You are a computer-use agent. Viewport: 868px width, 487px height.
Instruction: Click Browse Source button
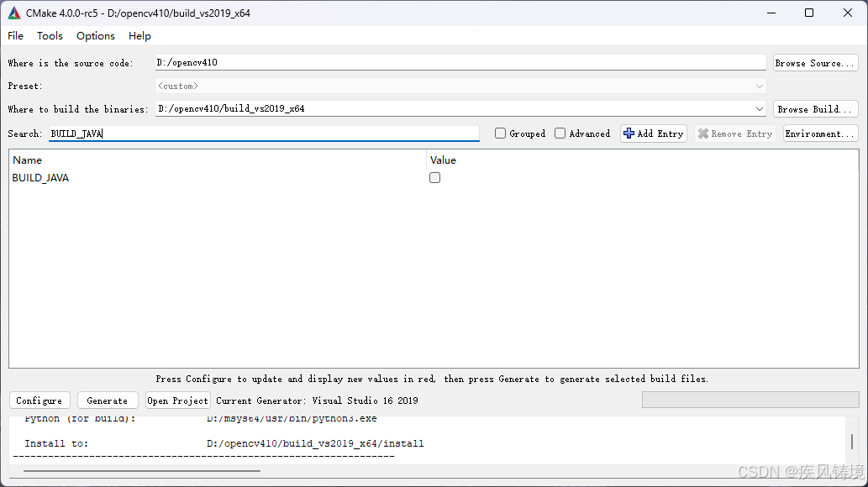(815, 63)
